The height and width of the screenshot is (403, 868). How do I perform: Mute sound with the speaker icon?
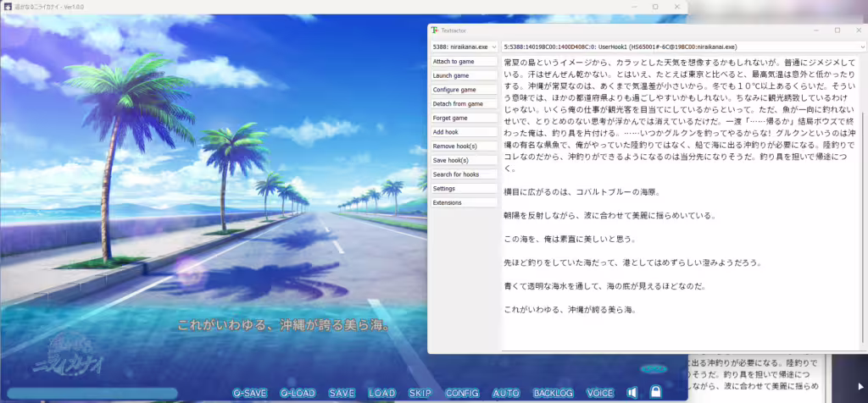click(632, 393)
